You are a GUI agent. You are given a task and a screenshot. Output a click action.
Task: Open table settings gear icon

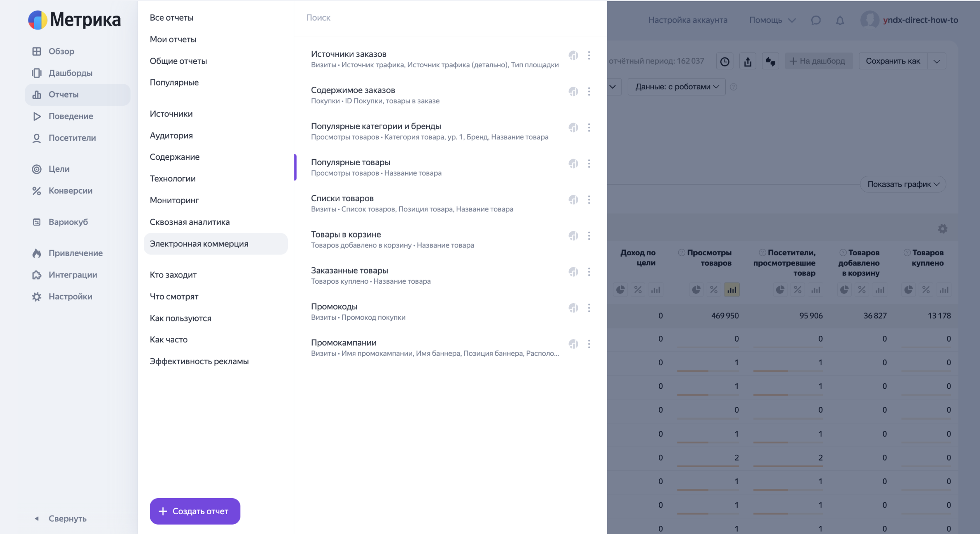[x=942, y=229]
